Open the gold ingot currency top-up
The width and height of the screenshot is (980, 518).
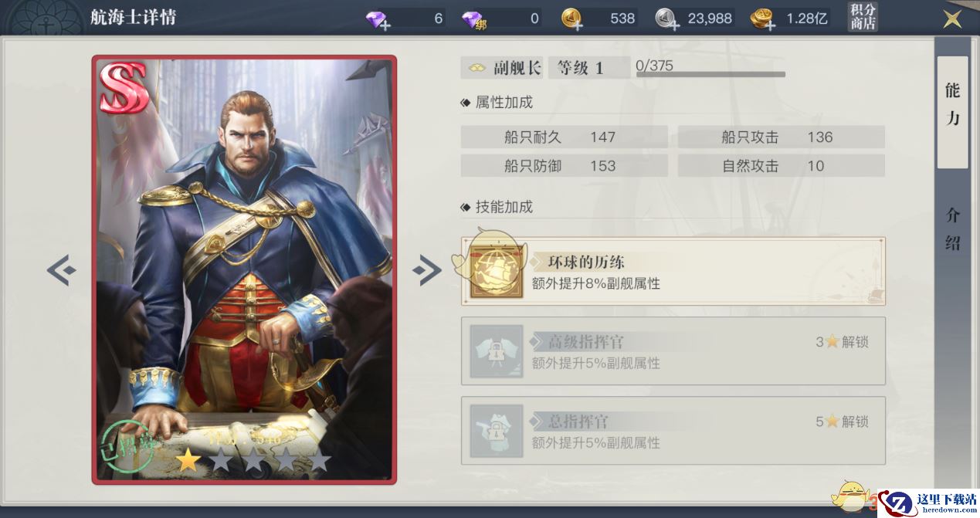[763, 19]
